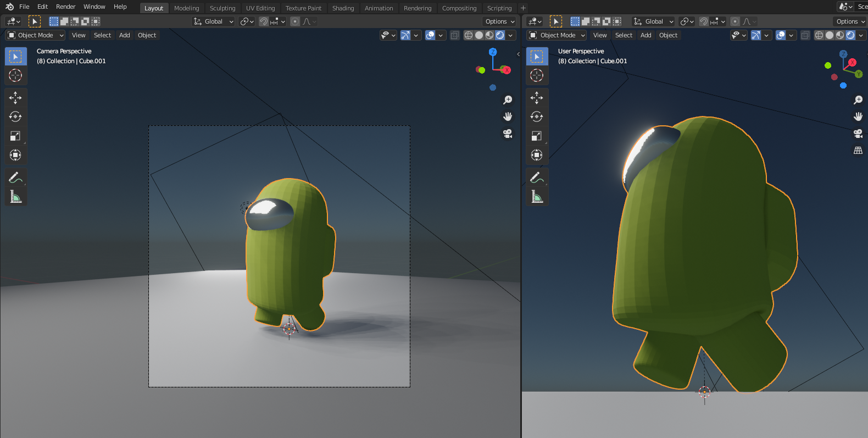This screenshot has width=868, height=438.
Task: Open Global orientation dropdown in right viewport
Action: coord(653,21)
